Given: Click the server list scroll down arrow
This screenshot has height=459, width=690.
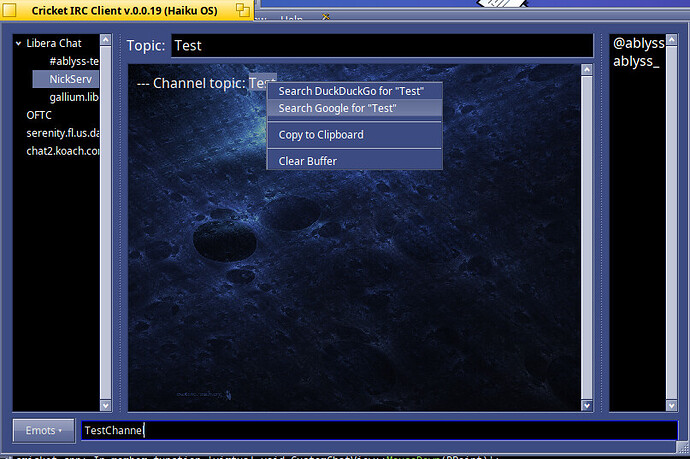Looking at the screenshot, I should pyautogui.click(x=106, y=405).
